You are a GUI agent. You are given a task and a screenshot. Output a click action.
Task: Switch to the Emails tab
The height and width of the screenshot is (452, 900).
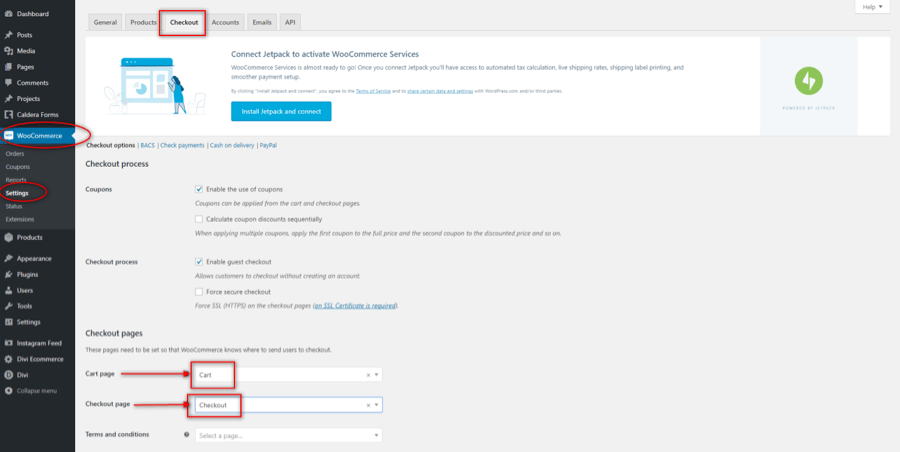[262, 22]
